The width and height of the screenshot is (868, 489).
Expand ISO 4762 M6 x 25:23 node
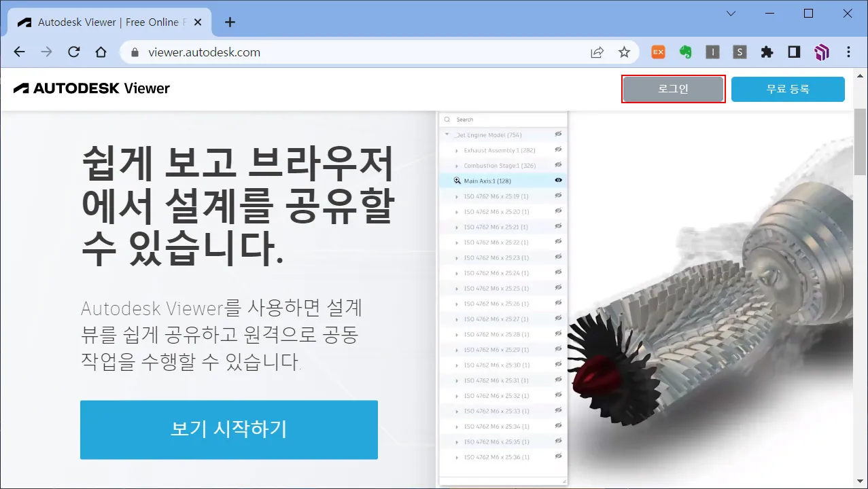[457, 258]
